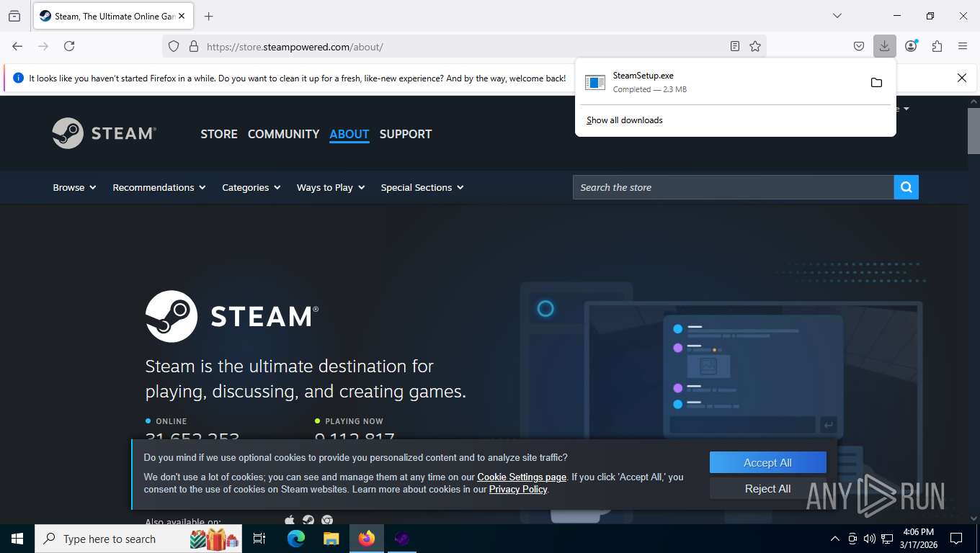Toggle the downloads panel button

point(884,46)
